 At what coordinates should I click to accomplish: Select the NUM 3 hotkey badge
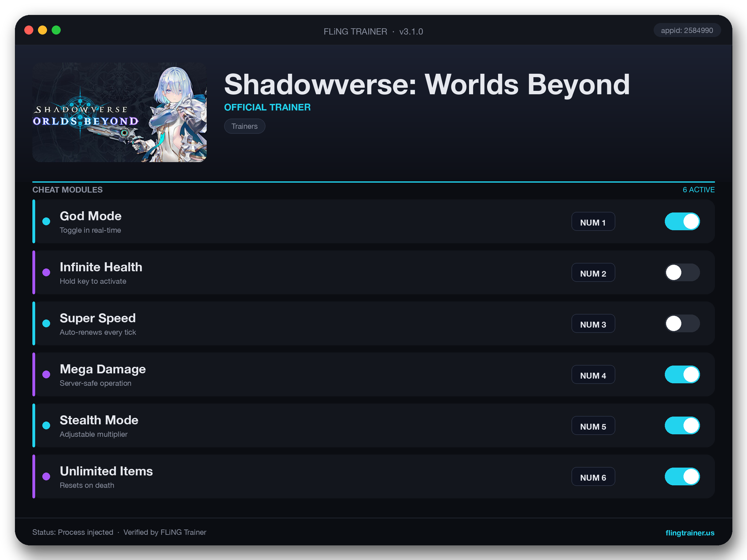(x=593, y=323)
